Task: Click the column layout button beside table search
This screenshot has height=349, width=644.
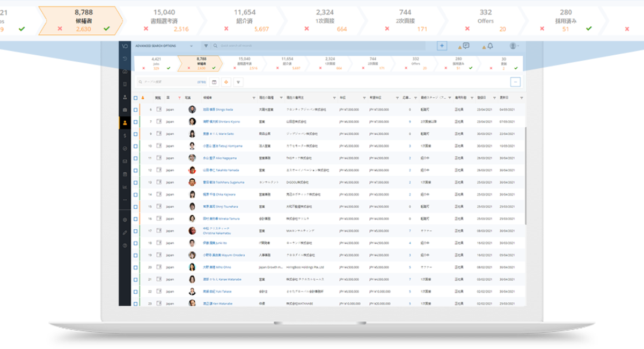Action: coord(214,82)
